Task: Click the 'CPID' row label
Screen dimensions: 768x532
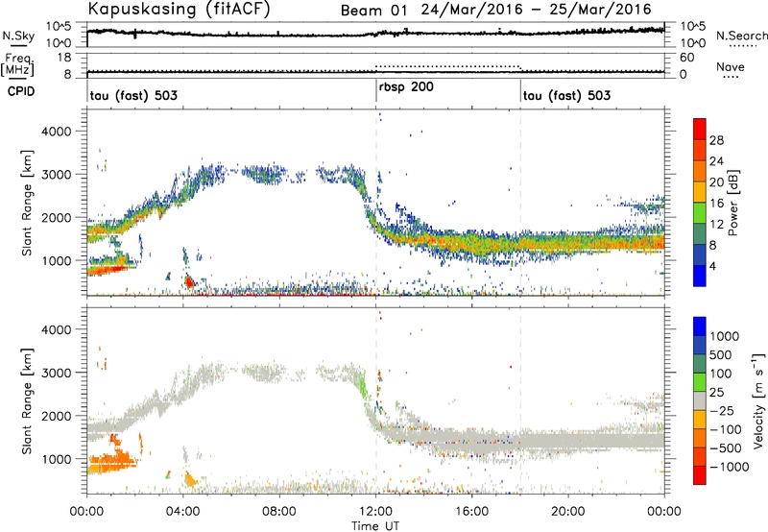Action: click(x=21, y=91)
